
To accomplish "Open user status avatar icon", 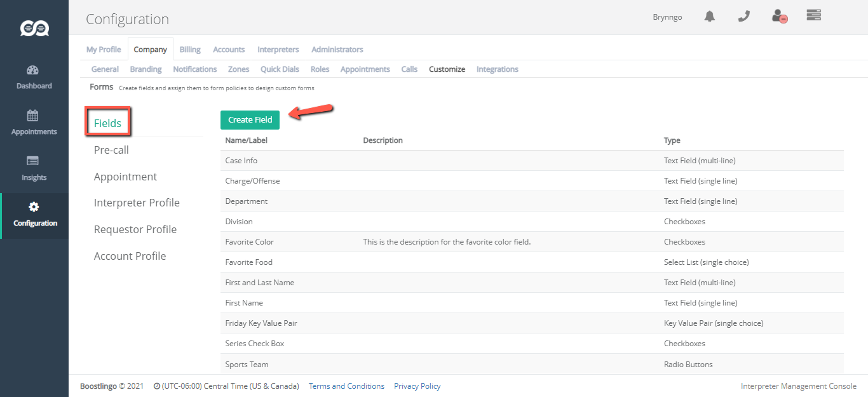I will pyautogui.click(x=779, y=17).
